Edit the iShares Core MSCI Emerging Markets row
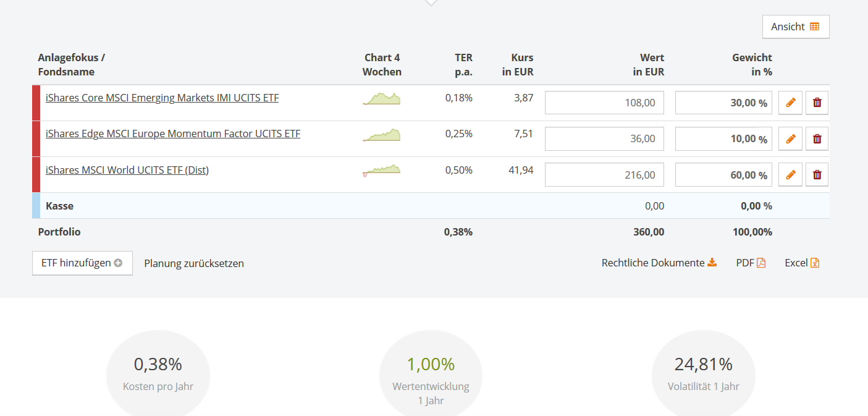 coord(790,103)
